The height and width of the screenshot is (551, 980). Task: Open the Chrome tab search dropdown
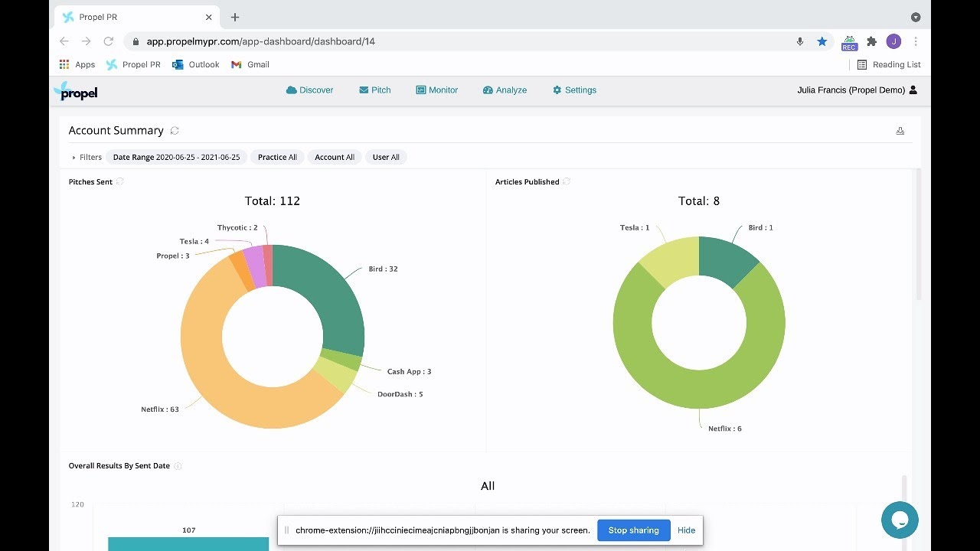pos(916,17)
